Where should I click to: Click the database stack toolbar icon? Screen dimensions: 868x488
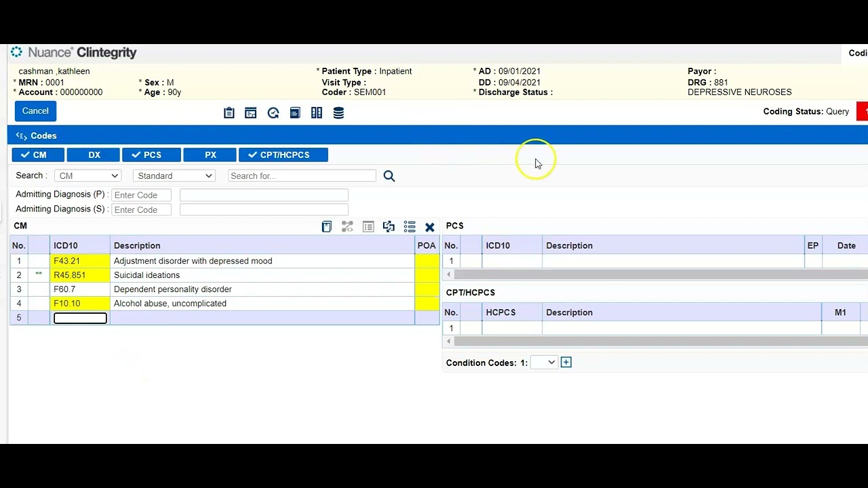point(338,113)
